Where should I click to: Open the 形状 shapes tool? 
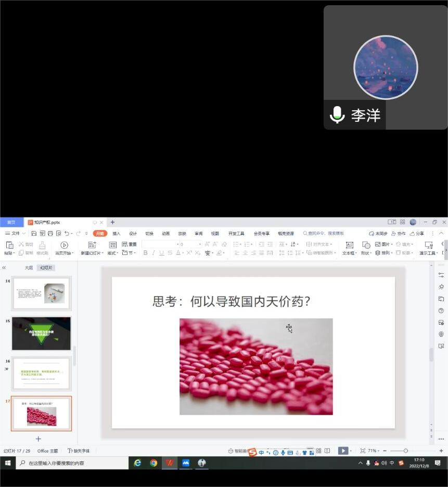coord(366,245)
